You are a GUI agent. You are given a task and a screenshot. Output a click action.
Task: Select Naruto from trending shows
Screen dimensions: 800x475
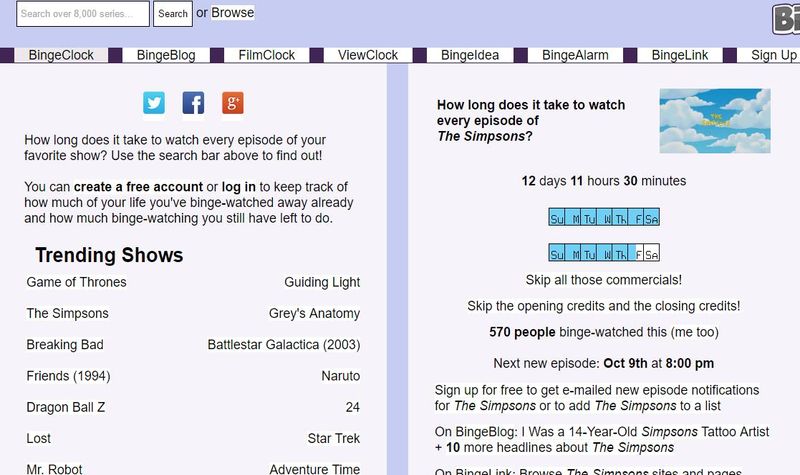[341, 376]
